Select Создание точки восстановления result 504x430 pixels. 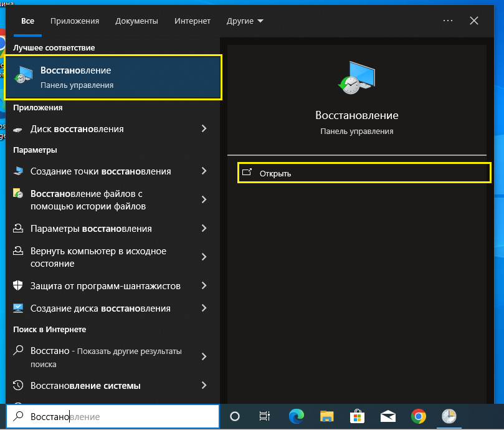click(113, 171)
